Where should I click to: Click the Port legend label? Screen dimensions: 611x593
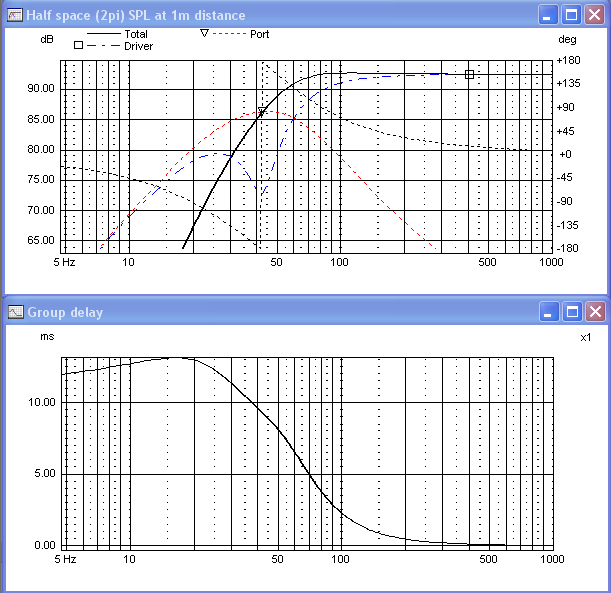point(260,34)
